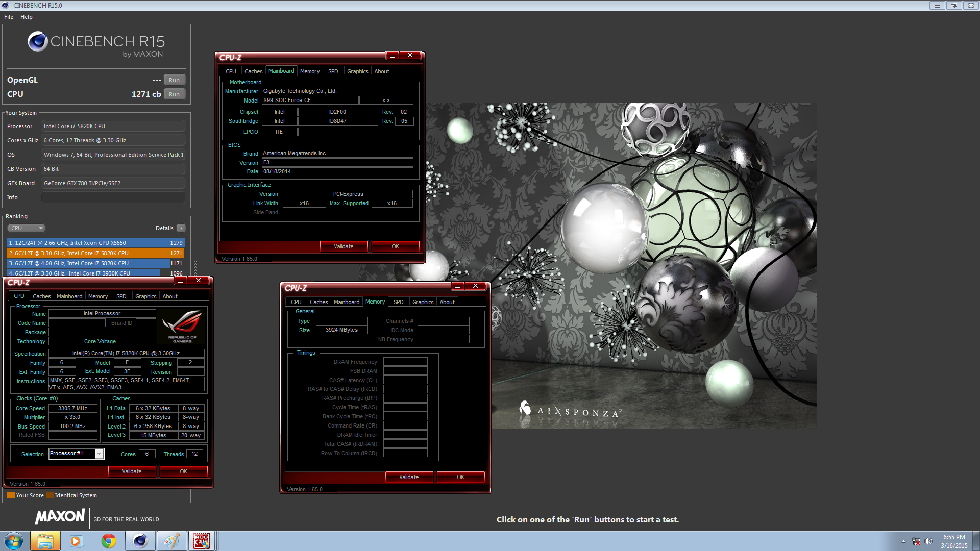Image resolution: width=980 pixels, height=551 pixels.
Task: Open About tab in the Mainboard window
Action: [x=382, y=71]
